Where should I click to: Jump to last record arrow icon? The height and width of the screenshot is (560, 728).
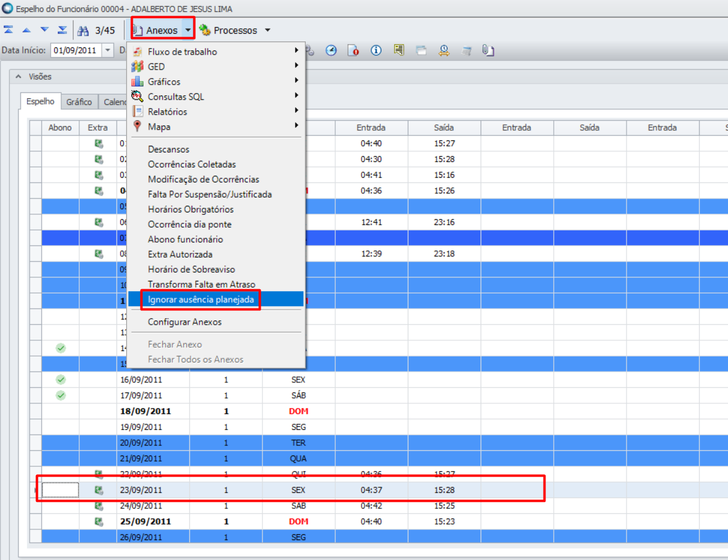62,30
